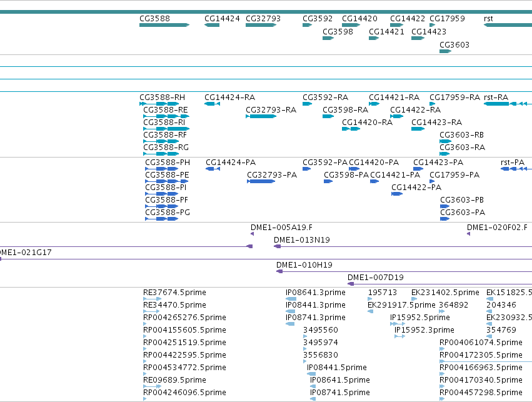The width and height of the screenshot is (532, 402).
Task: Click the CG17959-RA label
Action: point(454,98)
